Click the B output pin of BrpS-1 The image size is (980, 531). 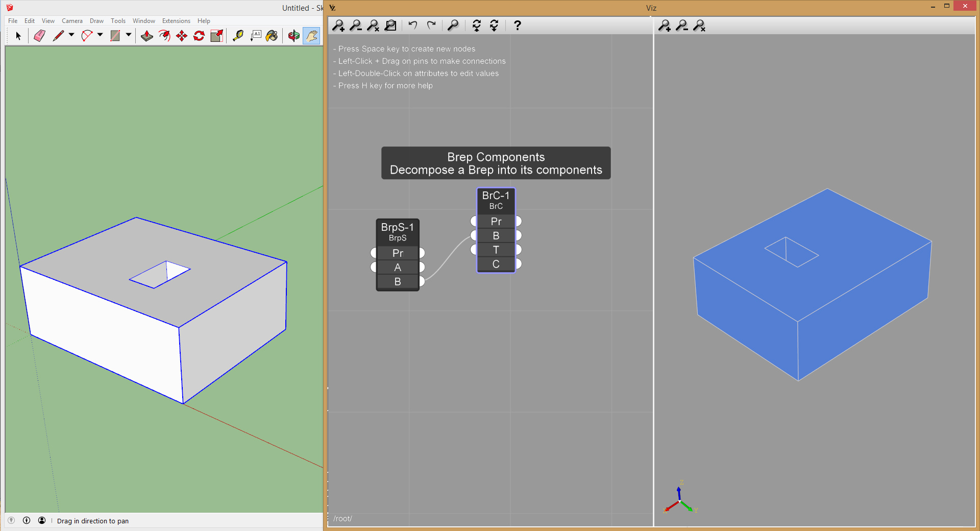click(x=422, y=281)
